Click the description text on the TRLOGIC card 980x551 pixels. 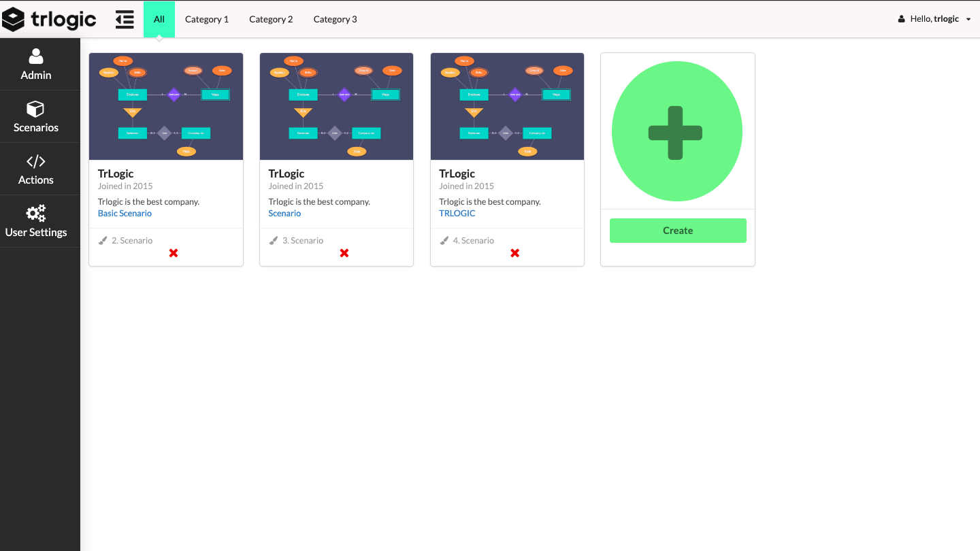point(490,201)
